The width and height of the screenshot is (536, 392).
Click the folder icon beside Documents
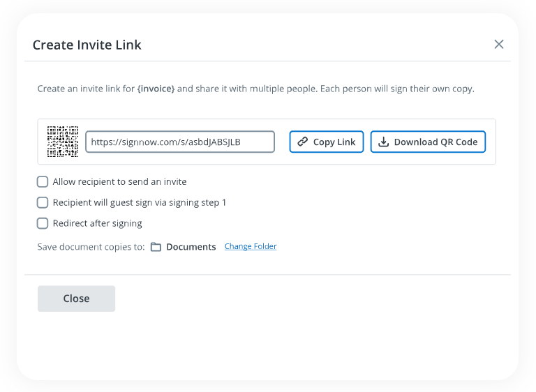pyautogui.click(x=156, y=247)
